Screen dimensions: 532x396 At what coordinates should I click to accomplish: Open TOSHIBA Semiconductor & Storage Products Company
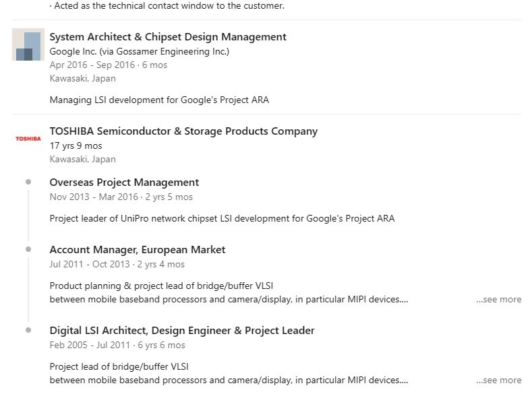183,131
